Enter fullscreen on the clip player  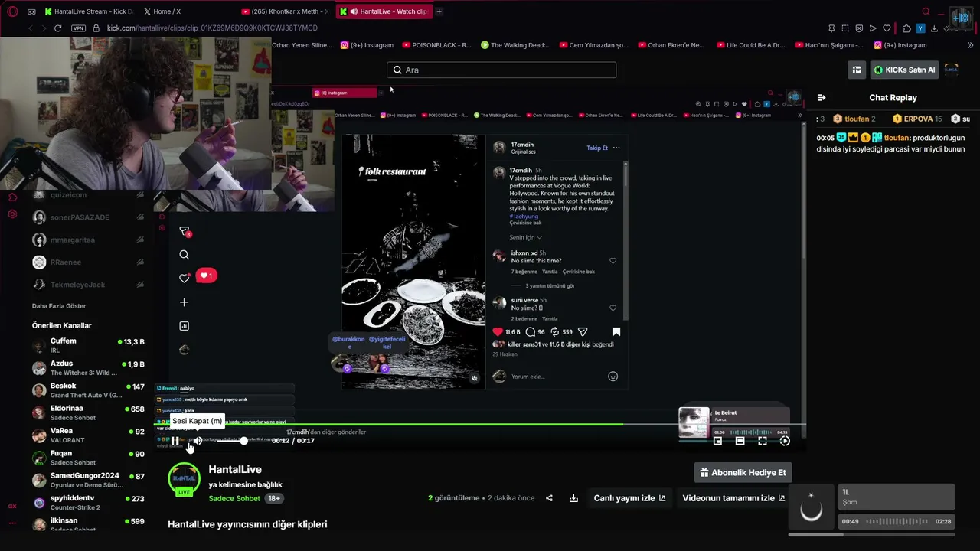763,441
